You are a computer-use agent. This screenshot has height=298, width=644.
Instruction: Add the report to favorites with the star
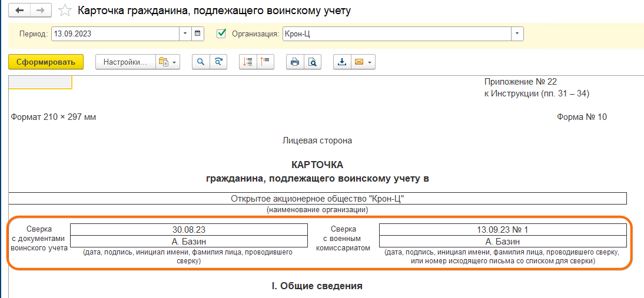coord(65,11)
